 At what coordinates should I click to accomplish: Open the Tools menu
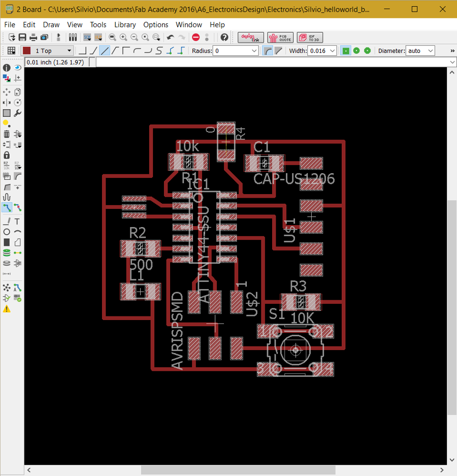tap(98, 24)
